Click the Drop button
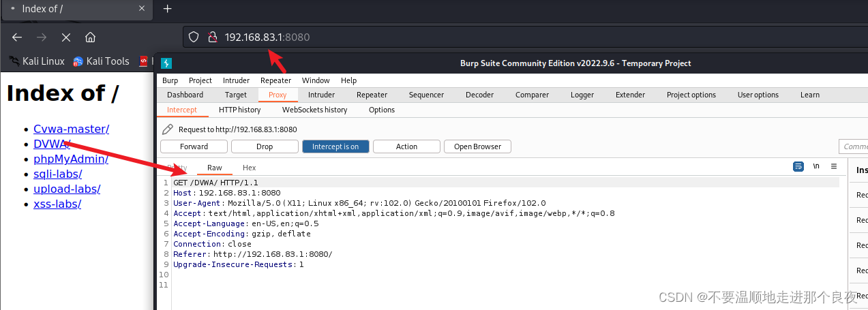 [265, 146]
